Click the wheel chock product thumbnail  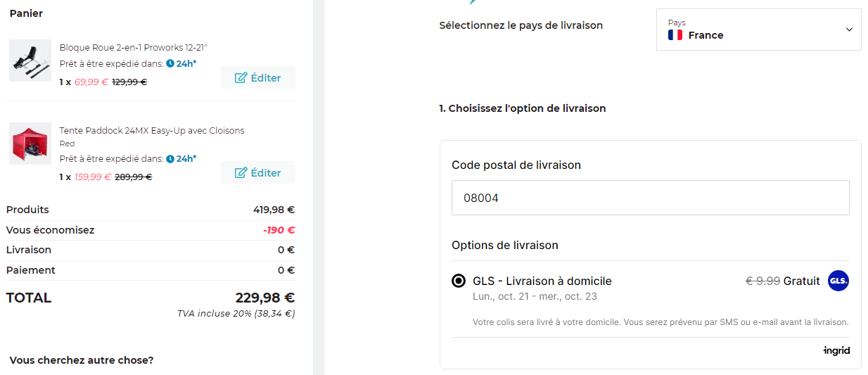(x=30, y=61)
